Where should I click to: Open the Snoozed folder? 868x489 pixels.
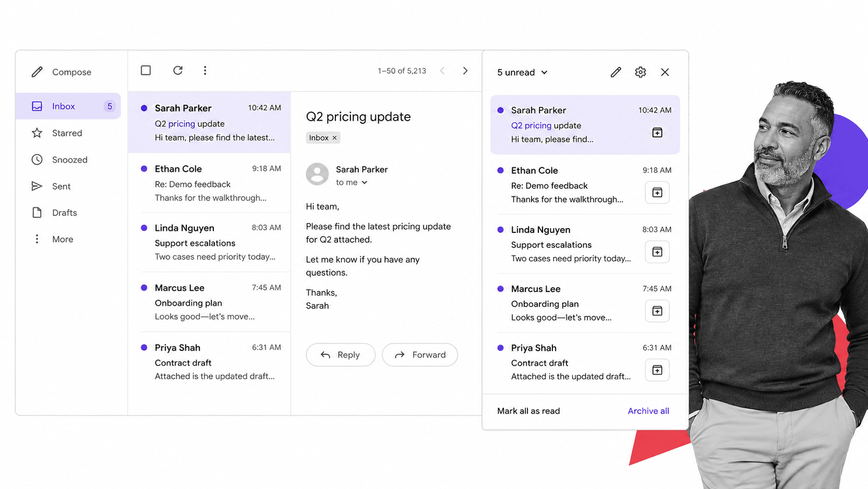(x=68, y=160)
